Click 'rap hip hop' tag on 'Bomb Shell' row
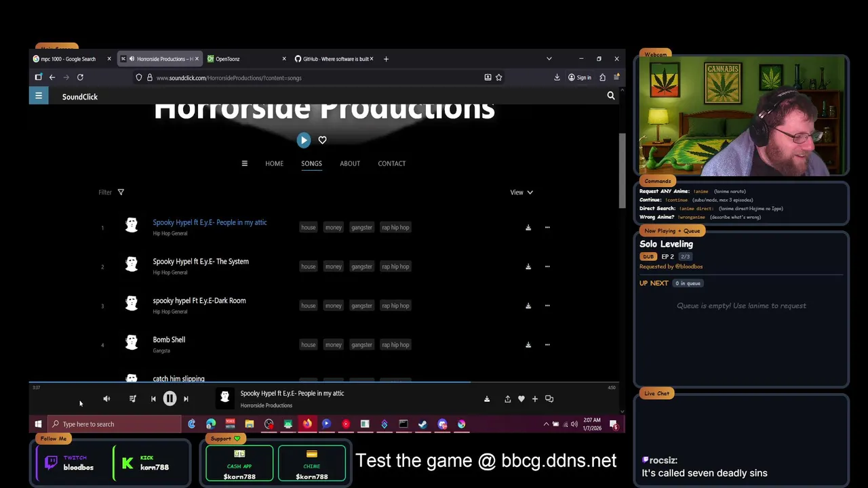The width and height of the screenshot is (868, 488). tap(395, 345)
